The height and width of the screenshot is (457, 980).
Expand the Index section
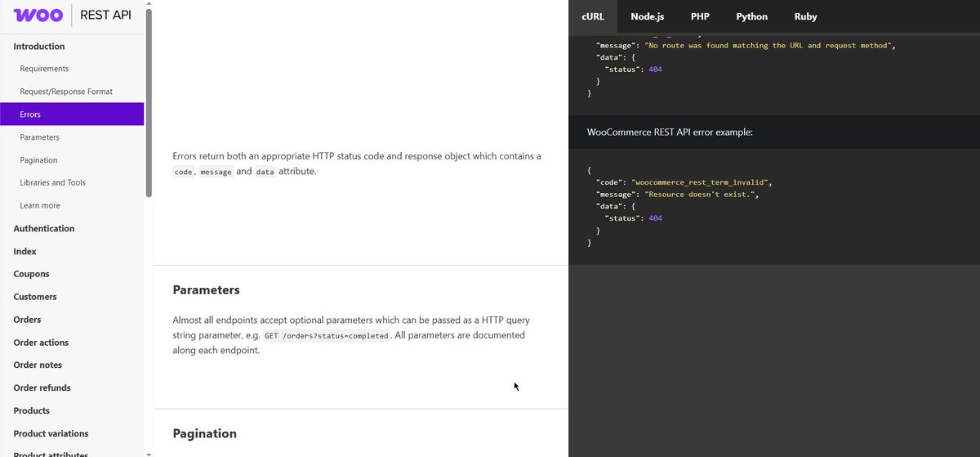24,252
